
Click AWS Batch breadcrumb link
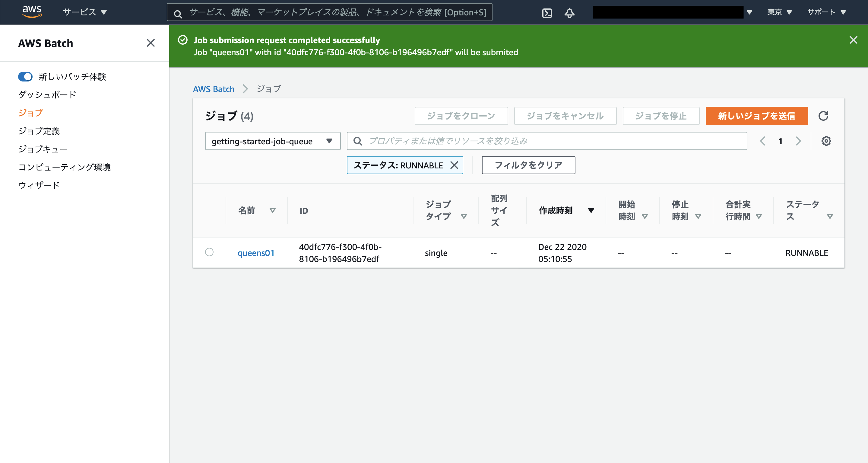point(213,89)
